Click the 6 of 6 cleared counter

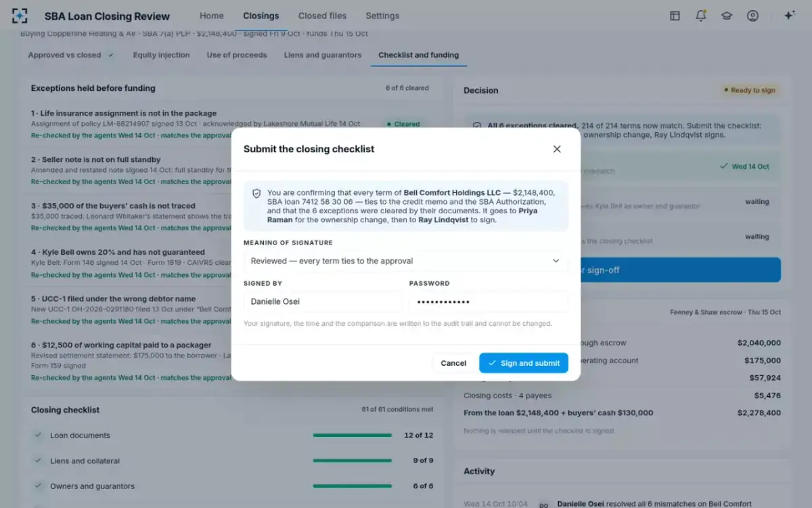coord(407,88)
